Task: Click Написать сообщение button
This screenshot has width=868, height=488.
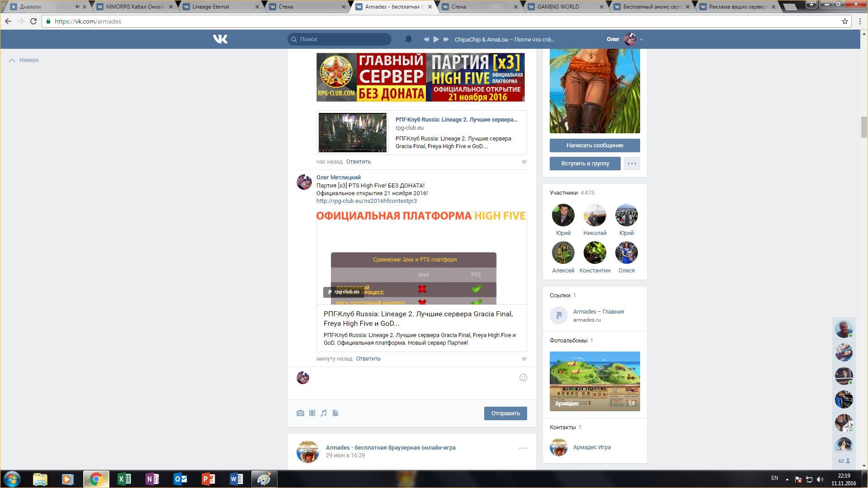Action: [594, 145]
